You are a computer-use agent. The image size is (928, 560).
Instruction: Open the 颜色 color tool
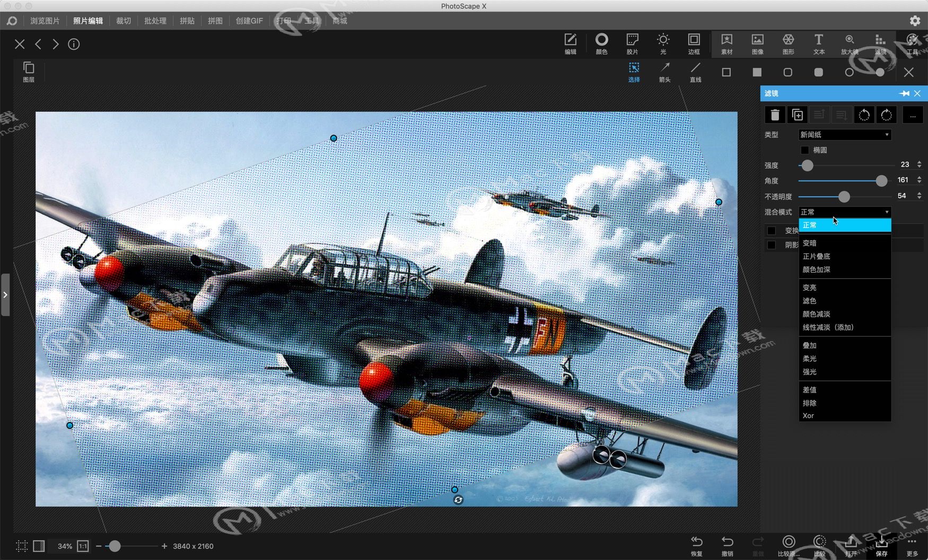[x=601, y=44]
